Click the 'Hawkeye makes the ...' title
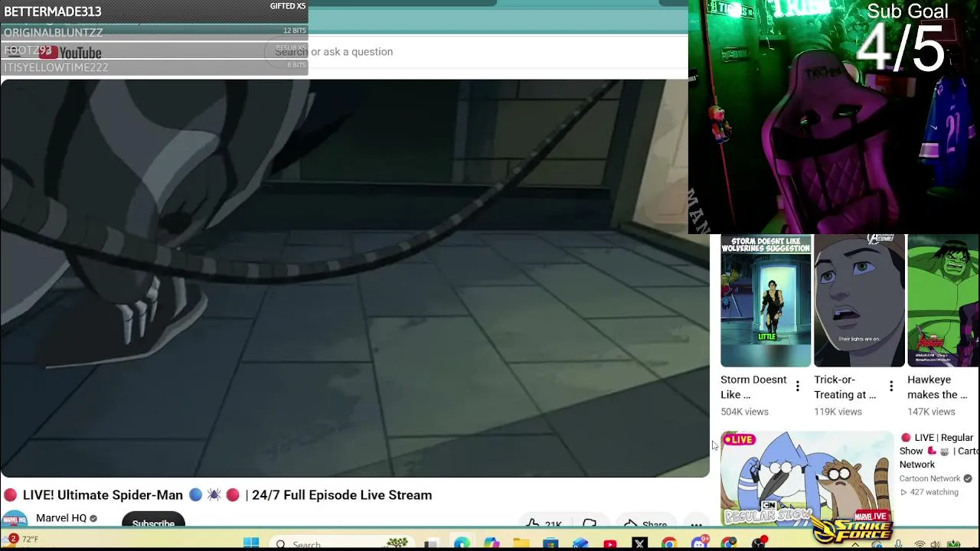 click(938, 387)
